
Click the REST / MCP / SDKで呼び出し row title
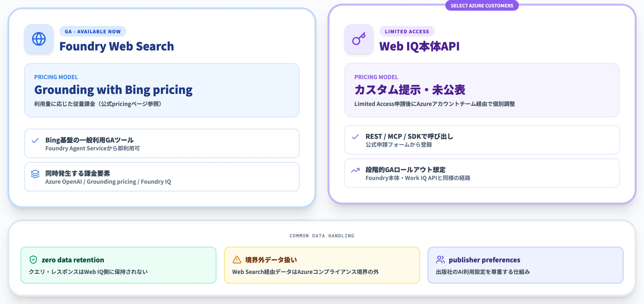[409, 136]
